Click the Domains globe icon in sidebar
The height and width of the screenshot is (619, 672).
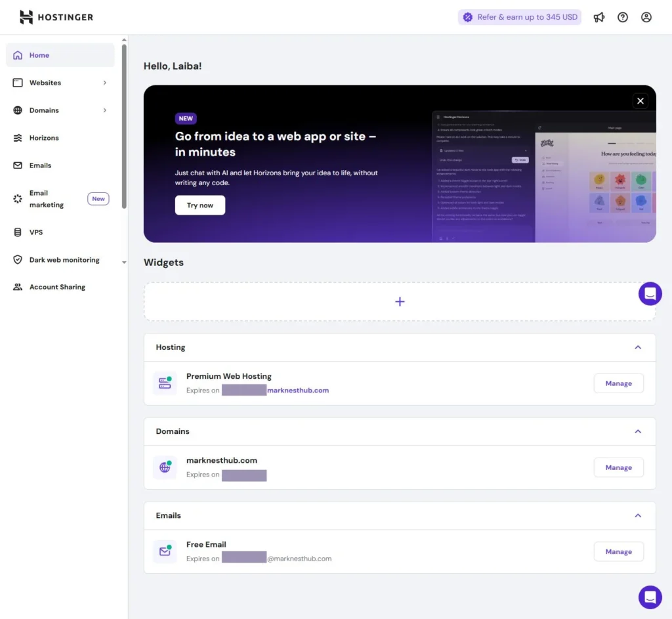[x=18, y=110]
